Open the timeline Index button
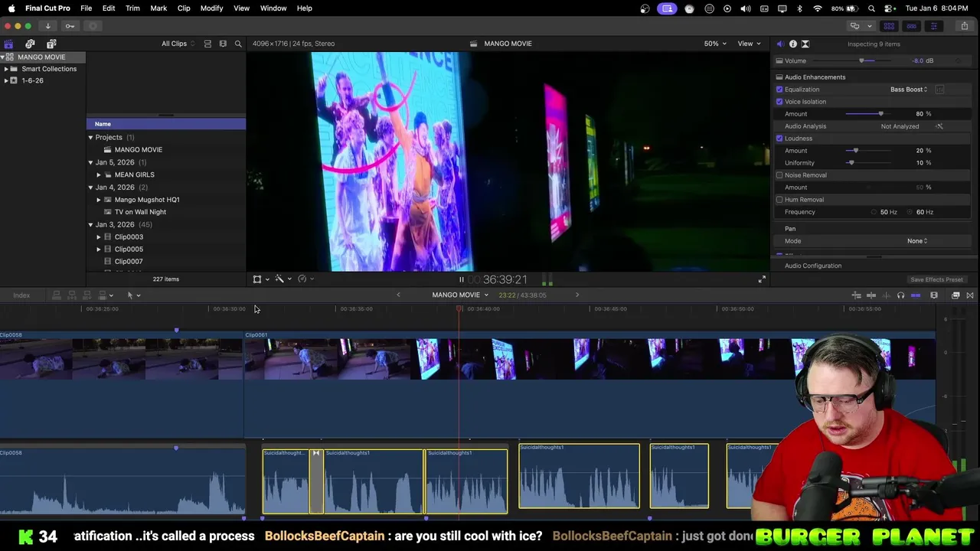 click(x=21, y=295)
